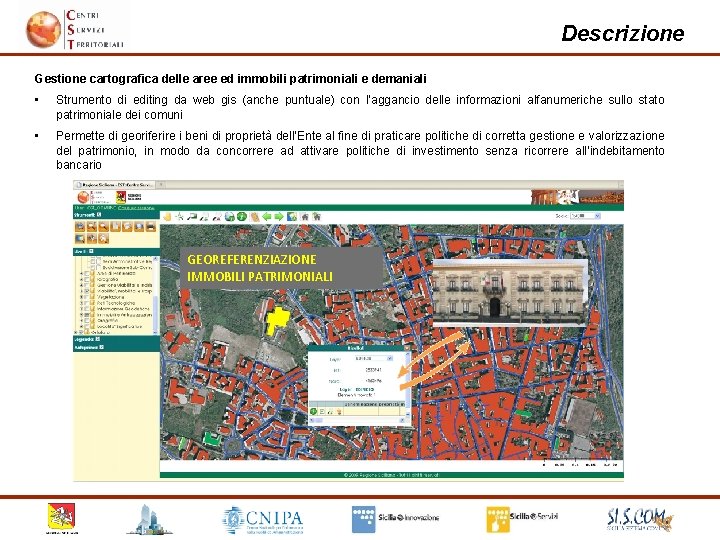Click the Sicilia e-Servizi logo in footer
Viewport: 720px width, 540px height.
point(523,519)
